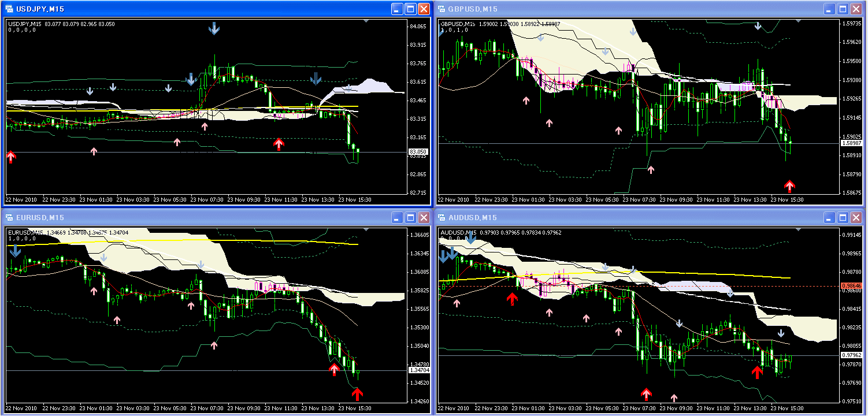This screenshot has height=416, width=868.
Task: Click the chart shift triangle in the GBPUSD chart
Action: [x=798, y=21]
